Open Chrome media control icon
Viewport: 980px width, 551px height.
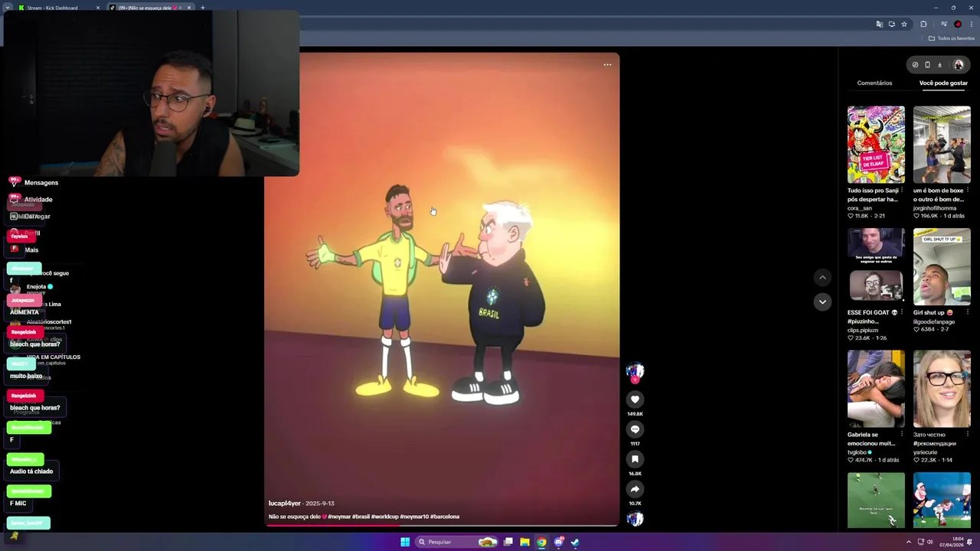[x=943, y=24]
